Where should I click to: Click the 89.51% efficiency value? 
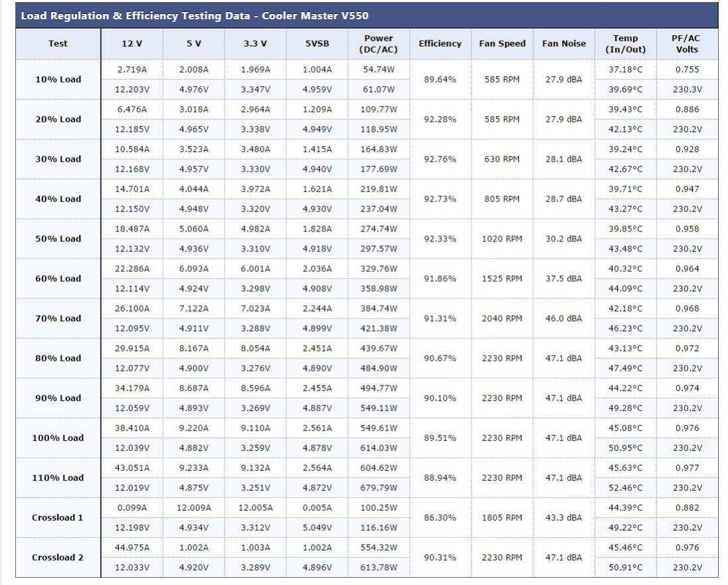440,438
